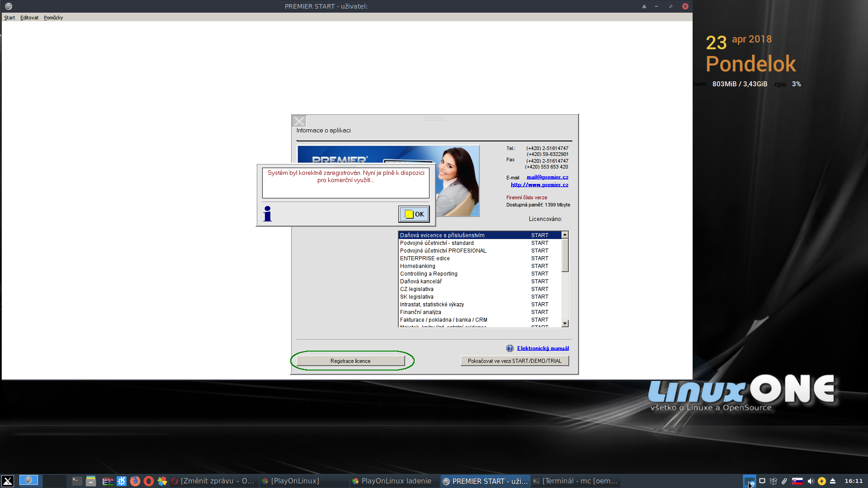Open the Editovat menu
868x488 pixels.
(x=29, y=18)
